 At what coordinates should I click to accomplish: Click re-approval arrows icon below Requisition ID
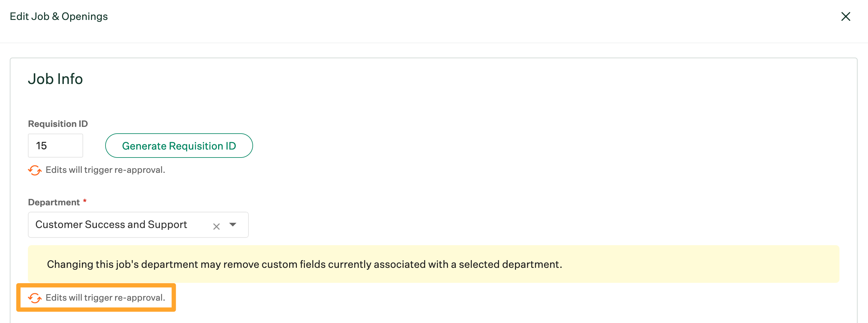(x=35, y=170)
